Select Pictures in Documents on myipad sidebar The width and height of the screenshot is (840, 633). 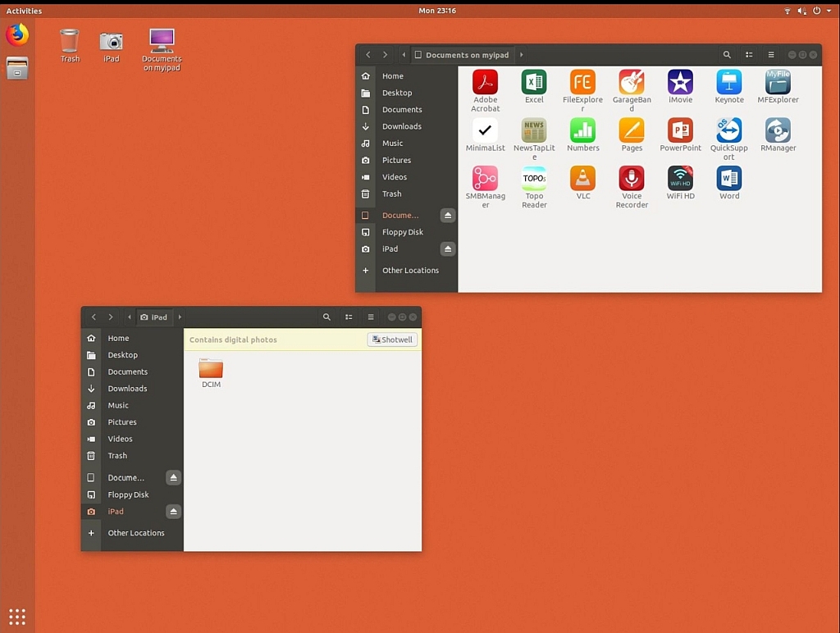407,160
